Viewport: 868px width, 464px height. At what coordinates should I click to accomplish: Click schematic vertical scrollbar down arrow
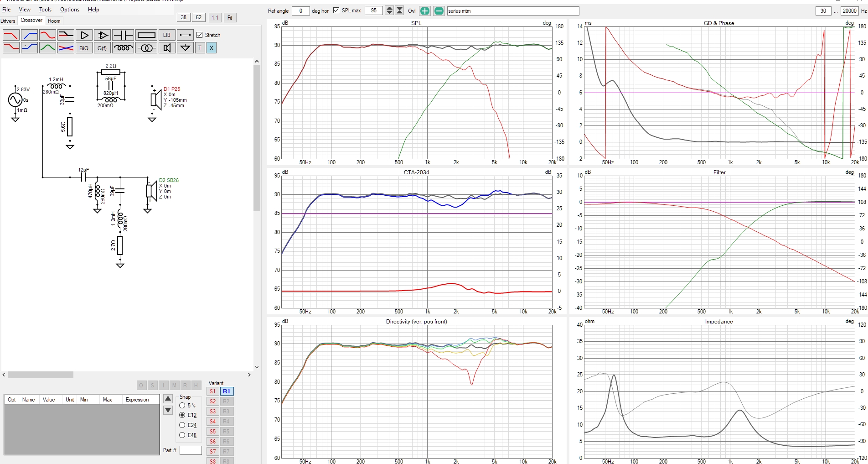(x=257, y=367)
